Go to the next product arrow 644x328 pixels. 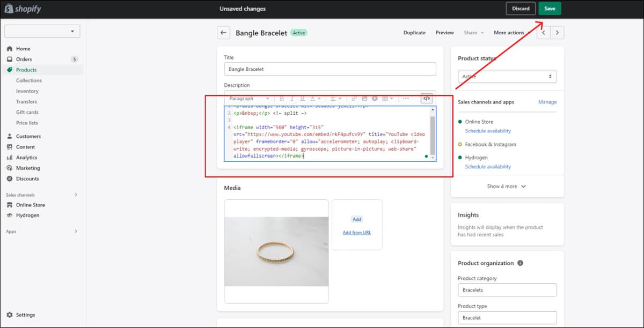point(558,33)
